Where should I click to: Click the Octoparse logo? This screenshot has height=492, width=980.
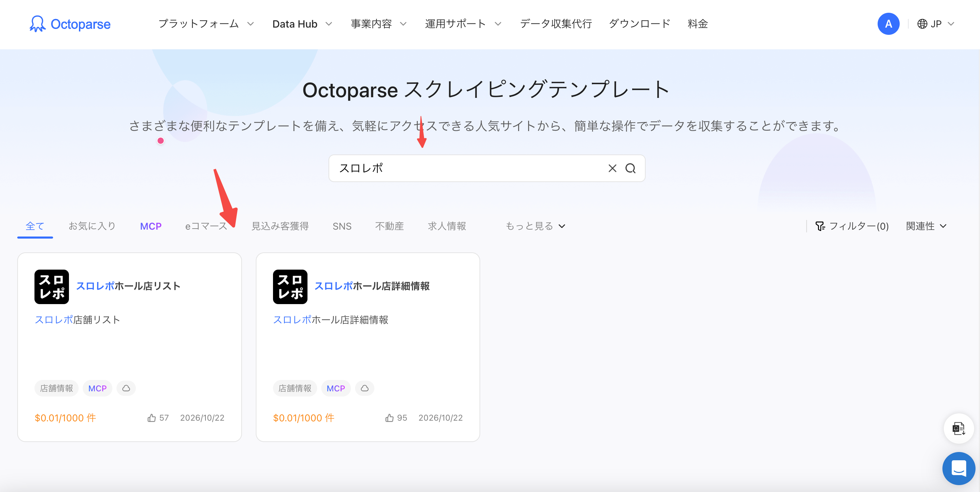[70, 24]
